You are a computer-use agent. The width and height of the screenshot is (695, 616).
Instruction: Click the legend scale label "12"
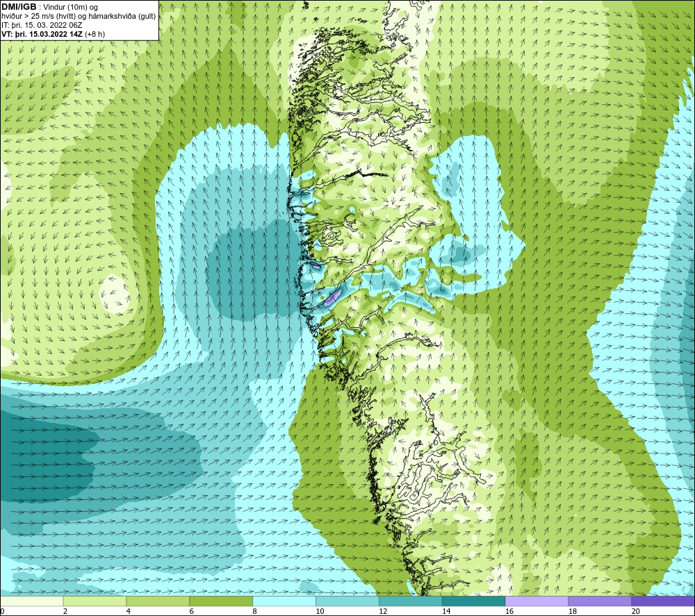tap(383, 612)
